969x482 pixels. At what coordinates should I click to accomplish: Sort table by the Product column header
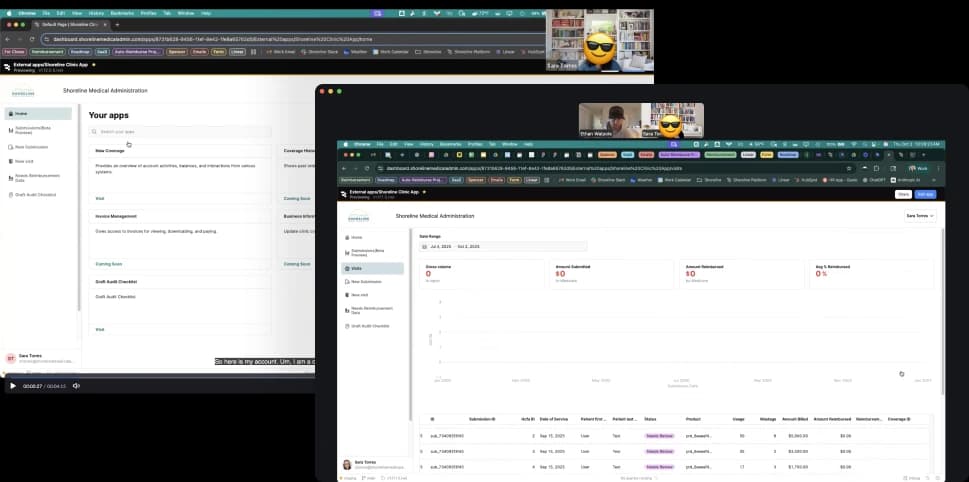[693, 419]
